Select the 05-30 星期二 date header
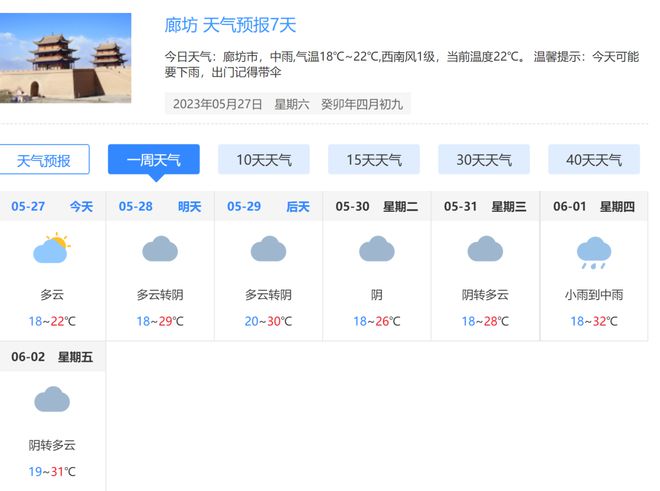Viewport: 660px width, 491px height. tap(377, 206)
